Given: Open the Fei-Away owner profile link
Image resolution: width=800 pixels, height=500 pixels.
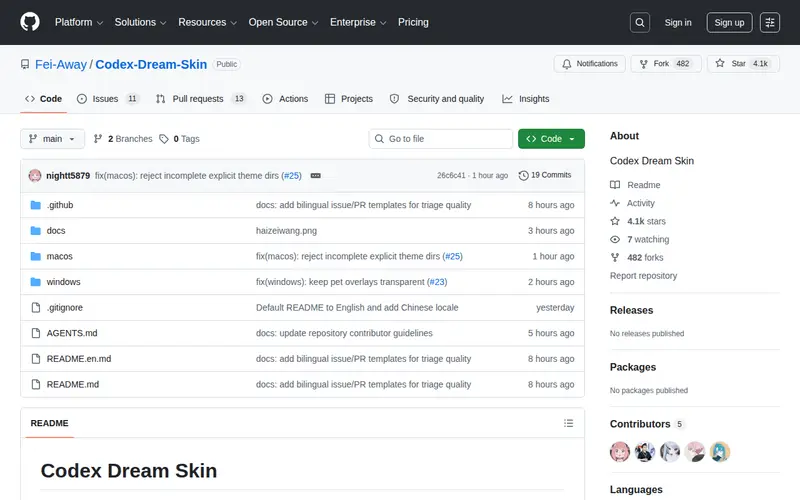Looking at the screenshot, I should coord(61,64).
